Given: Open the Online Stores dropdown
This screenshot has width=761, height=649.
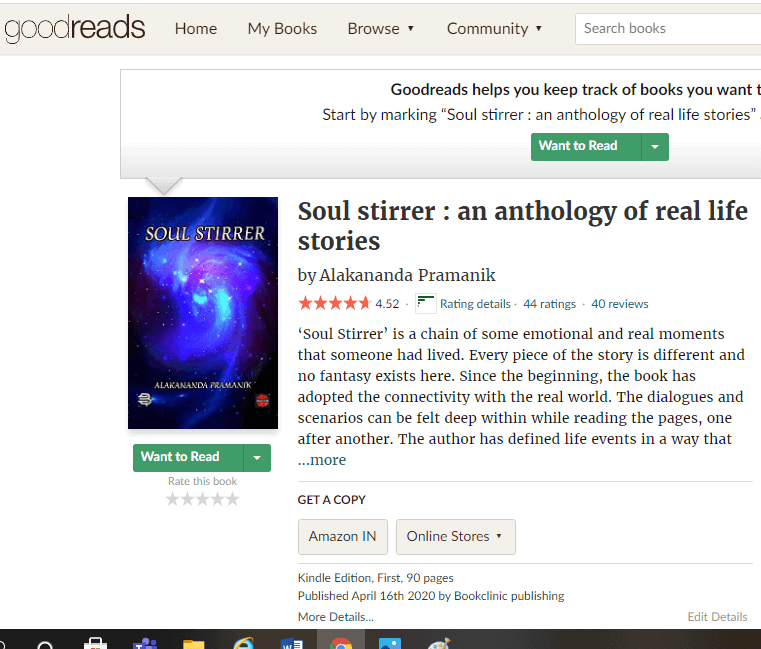Looking at the screenshot, I should click(455, 537).
